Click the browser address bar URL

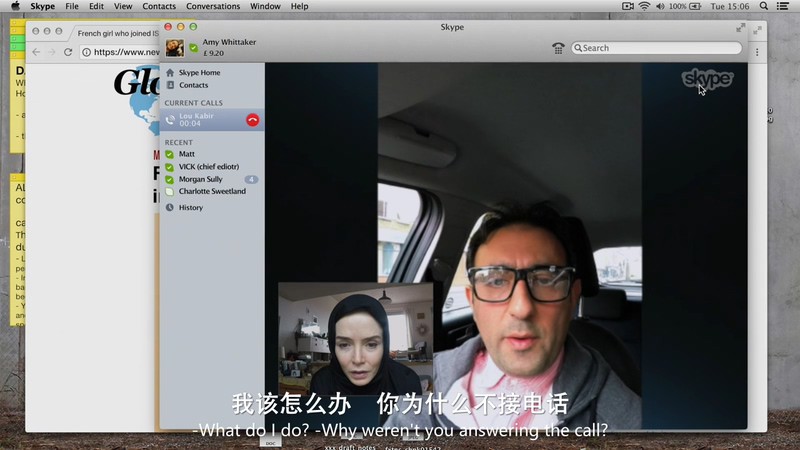coord(127,52)
